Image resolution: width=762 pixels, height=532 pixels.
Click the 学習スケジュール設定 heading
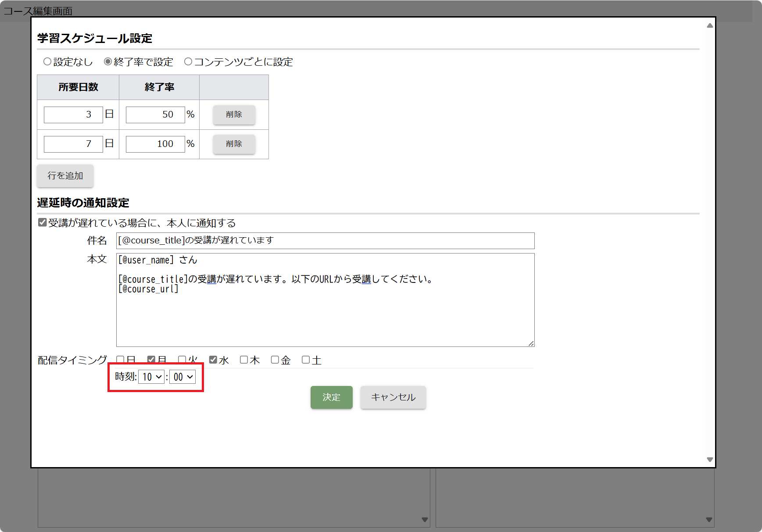coord(95,39)
